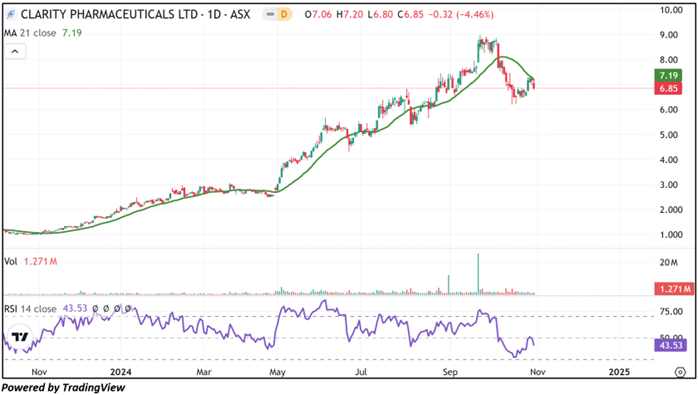Click the green 7.19 moving average price label

click(x=668, y=75)
